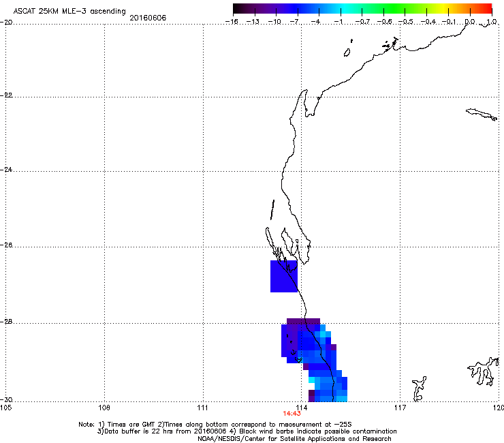The height and width of the screenshot is (443, 504).
Task: Click the longitude label '108'
Action: 104,408
